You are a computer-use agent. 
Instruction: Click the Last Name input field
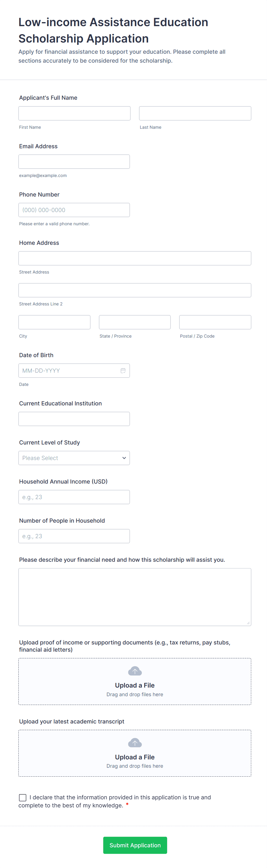click(x=195, y=113)
